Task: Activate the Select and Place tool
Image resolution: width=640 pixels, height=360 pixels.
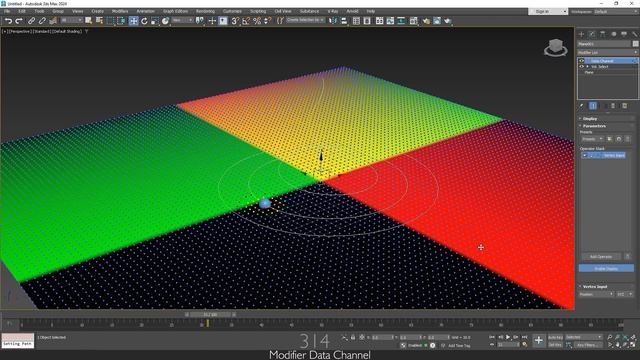Action: pyautogui.click(x=165, y=21)
